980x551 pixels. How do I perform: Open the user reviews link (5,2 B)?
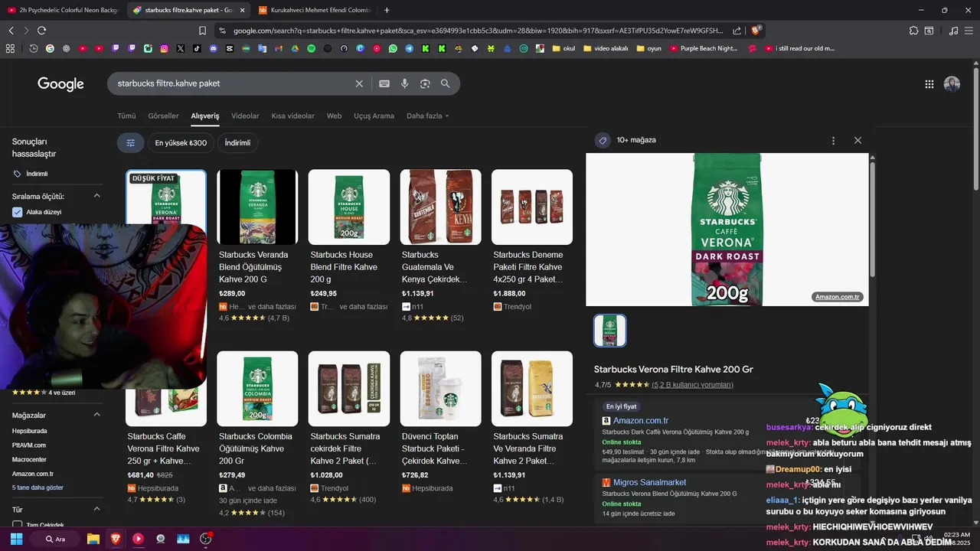(692, 385)
